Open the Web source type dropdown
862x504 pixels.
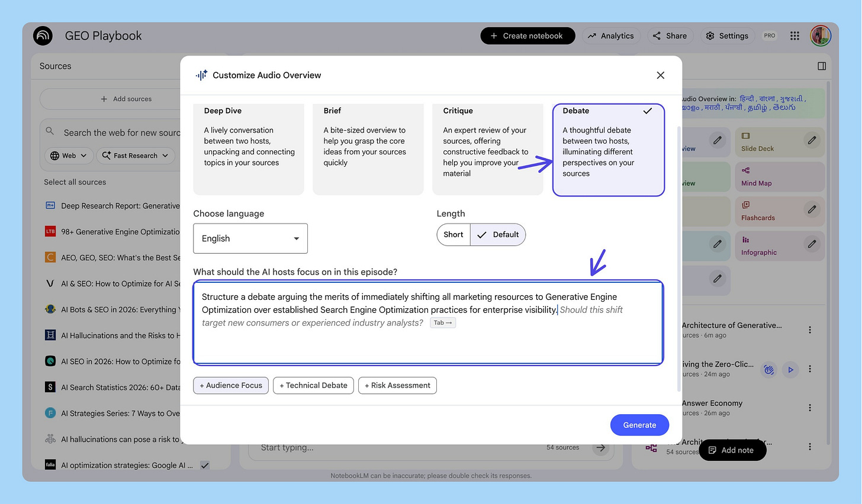pos(69,156)
